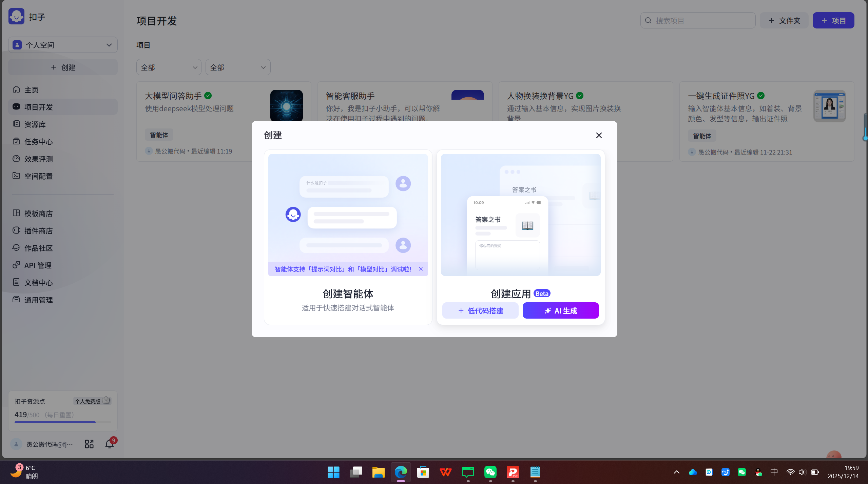Close the 创建 dialog
The width and height of the screenshot is (868, 484).
599,135
